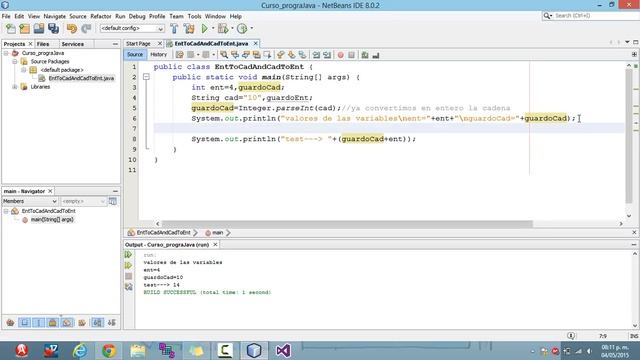Image resolution: width=640 pixels, height=360 pixels.
Task: Click the Start Macro Recording red icon
Action: coord(340,55)
